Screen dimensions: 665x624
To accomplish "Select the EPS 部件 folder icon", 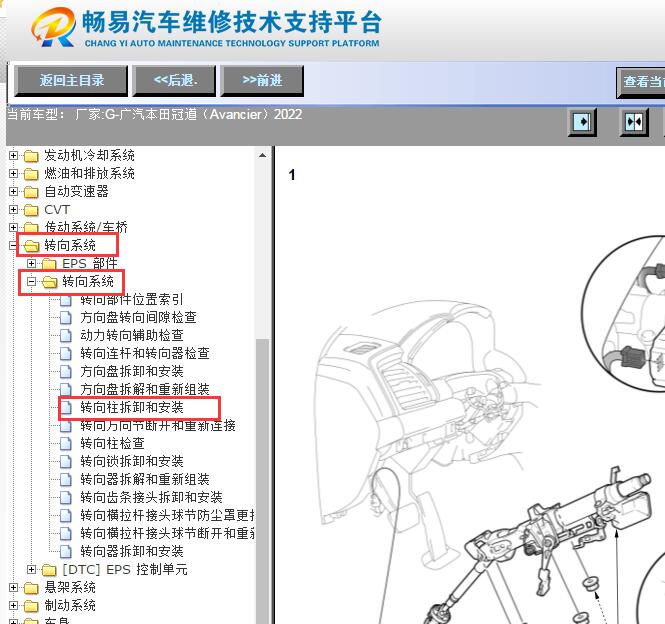I will point(49,264).
